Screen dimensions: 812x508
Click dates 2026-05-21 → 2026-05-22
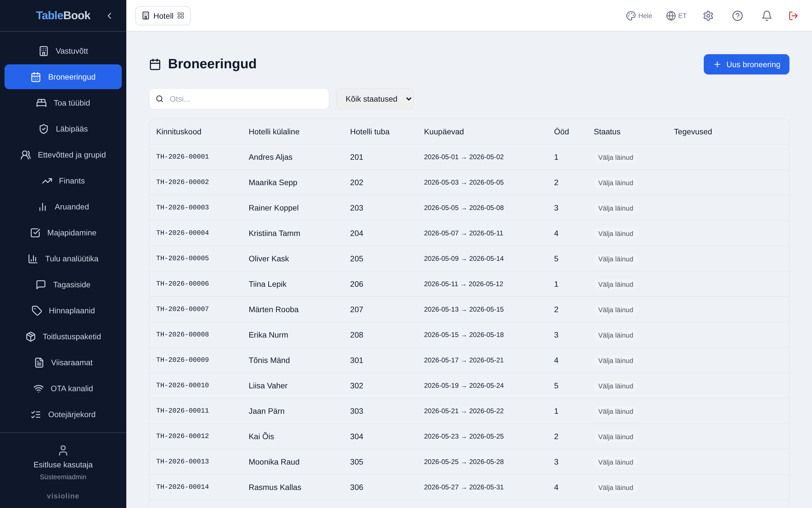click(x=464, y=411)
